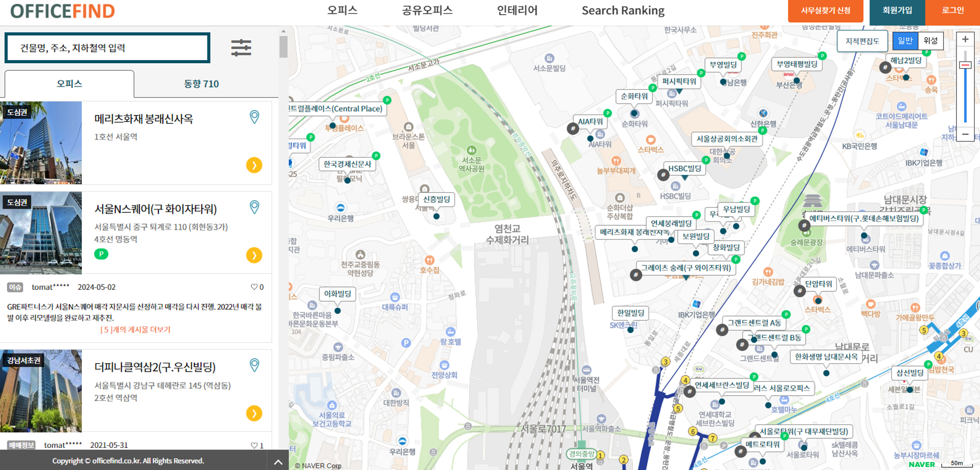Screen dimensions: 980x470
Task: Click the 사무실찾기 신청 button
Action: click(825, 11)
